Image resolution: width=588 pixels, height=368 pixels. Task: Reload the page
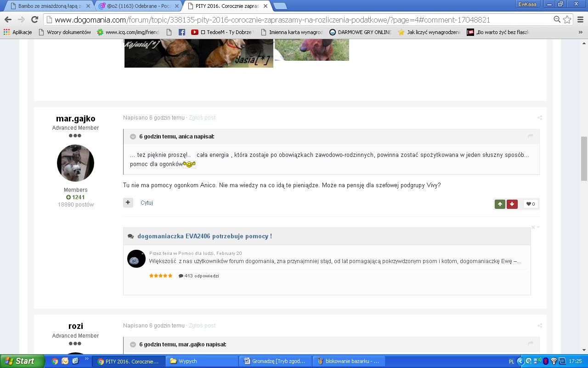(x=34, y=19)
